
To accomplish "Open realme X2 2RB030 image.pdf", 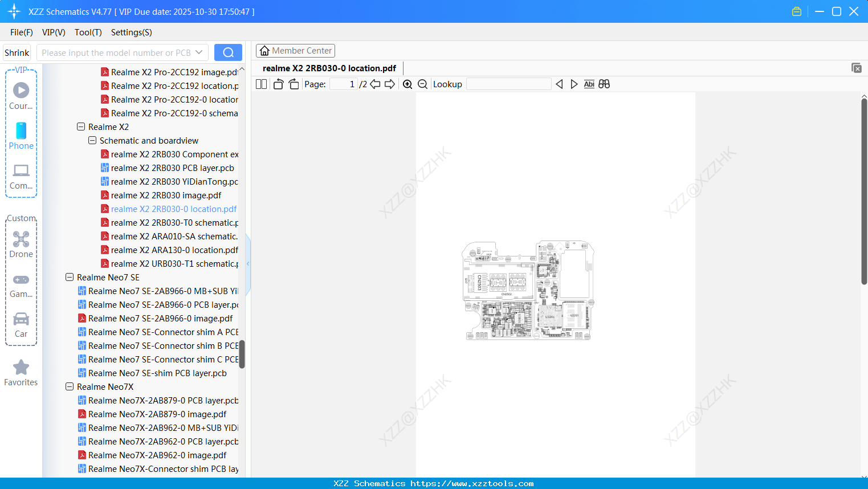I will [x=161, y=195].
